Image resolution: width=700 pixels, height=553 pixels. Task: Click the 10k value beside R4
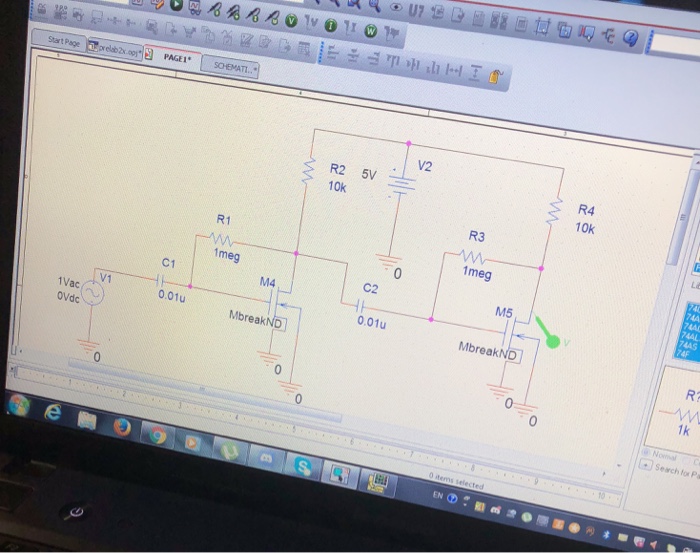tap(585, 228)
